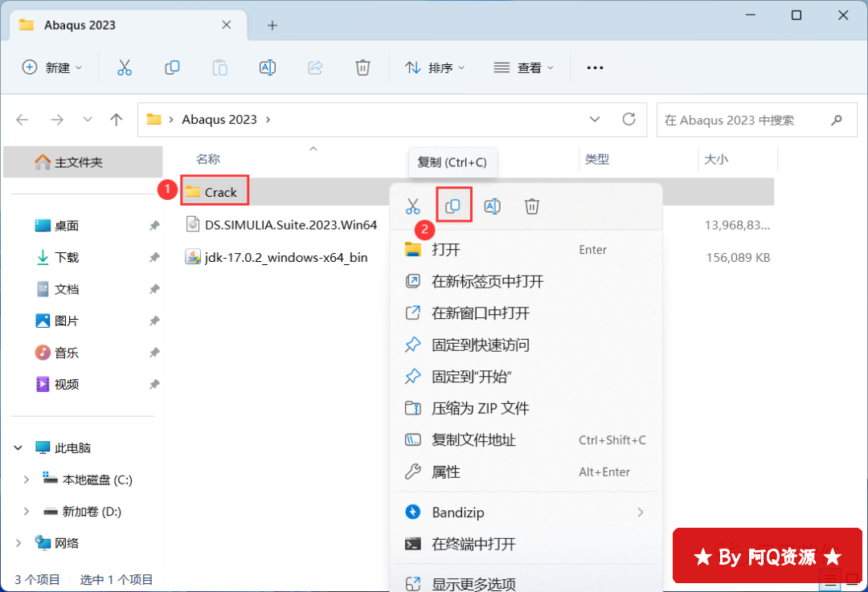Open the 新建 dropdown in toolbar
The width and height of the screenshot is (868, 592).
pyautogui.click(x=53, y=68)
